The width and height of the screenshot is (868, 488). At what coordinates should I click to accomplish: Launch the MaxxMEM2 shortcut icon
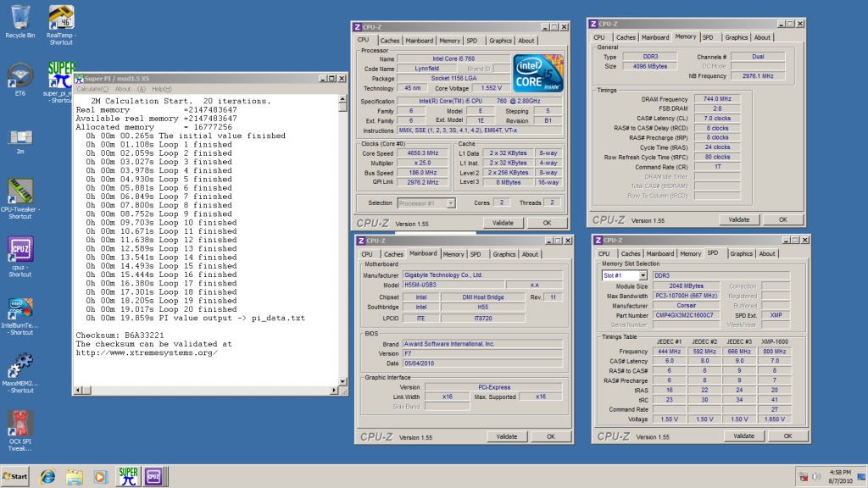coord(19,364)
